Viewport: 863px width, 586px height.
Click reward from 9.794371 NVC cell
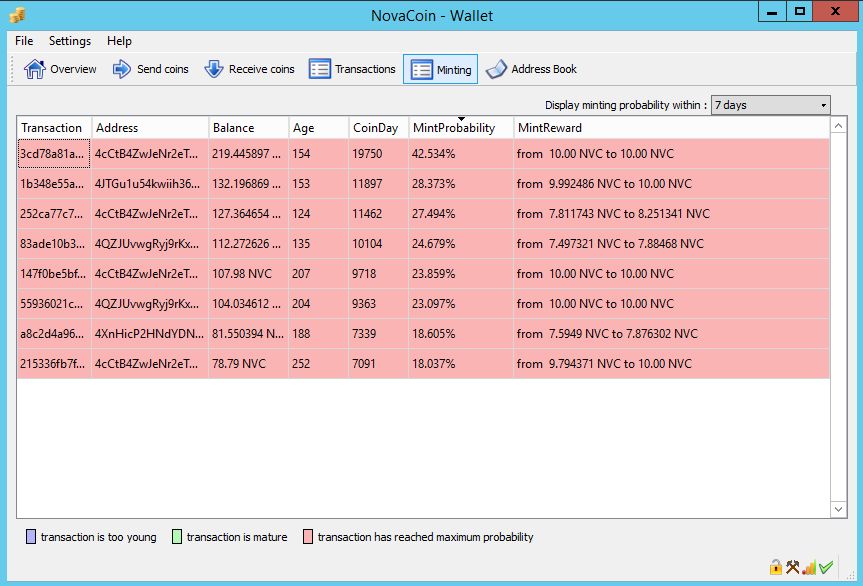671,364
